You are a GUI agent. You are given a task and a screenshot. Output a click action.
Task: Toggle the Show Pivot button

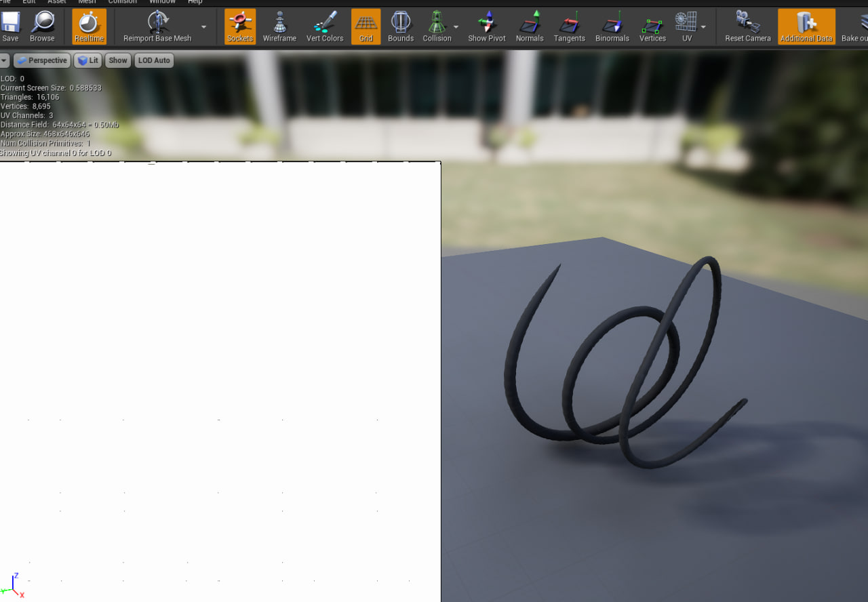[x=487, y=26]
